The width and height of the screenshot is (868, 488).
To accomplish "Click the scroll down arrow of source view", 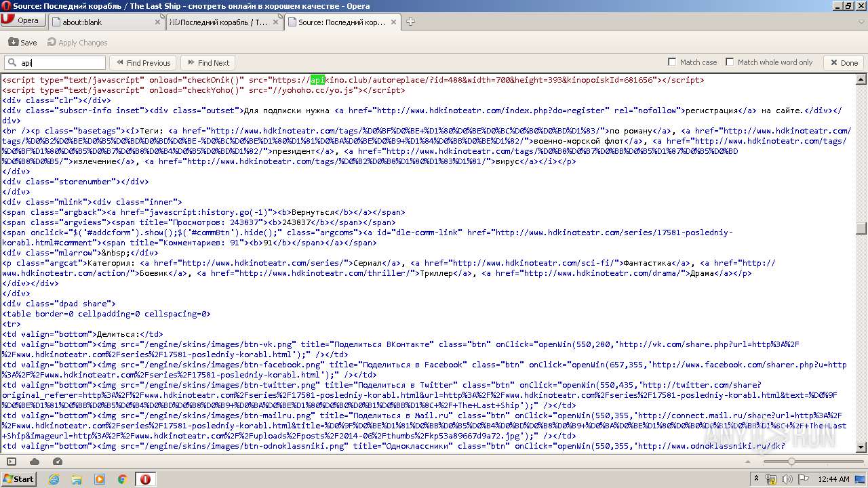I will pos(861,447).
